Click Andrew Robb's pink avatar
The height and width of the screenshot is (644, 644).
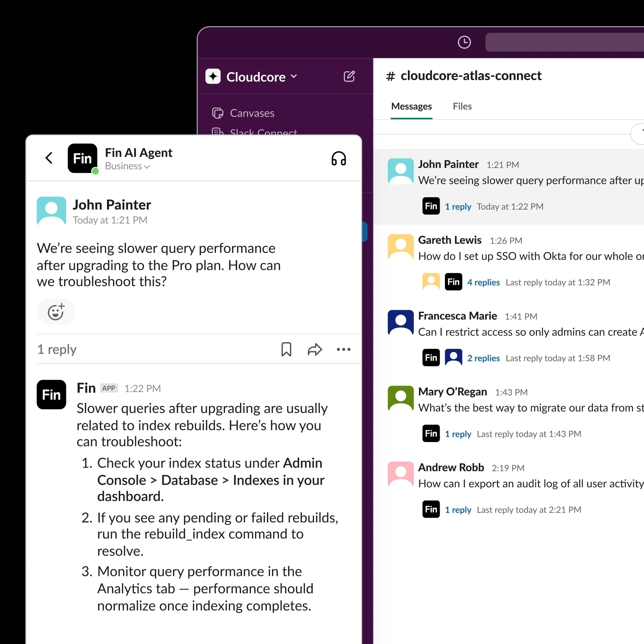(401, 474)
